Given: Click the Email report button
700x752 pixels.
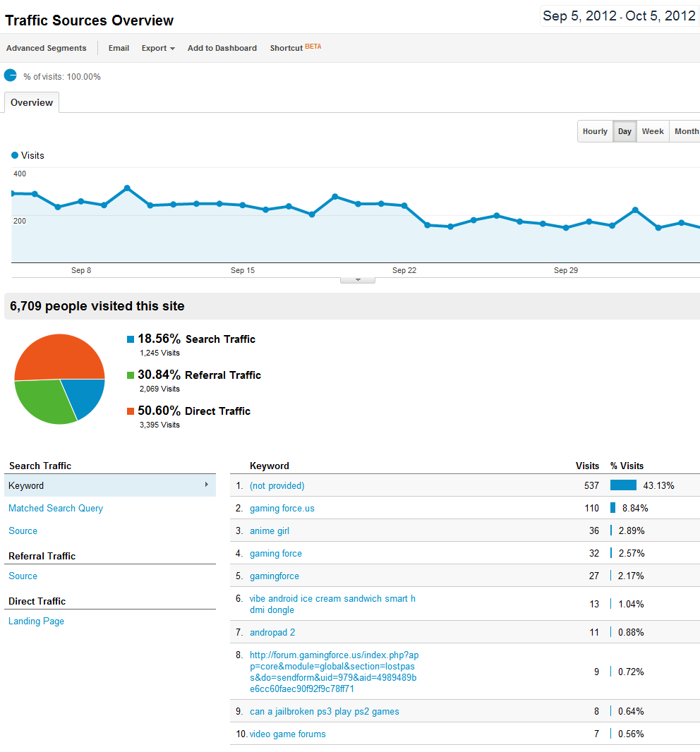Looking at the screenshot, I should (x=119, y=48).
